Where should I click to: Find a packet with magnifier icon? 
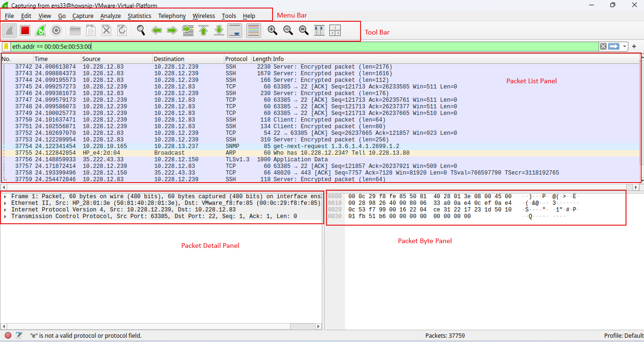[x=141, y=31]
